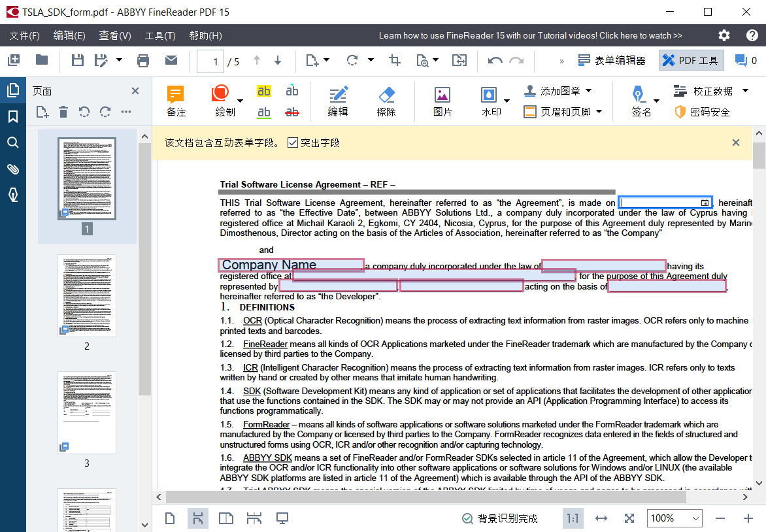Image resolution: width=766 pixels, height=532 pixels.
Task: Open the Attachments paperclip panel
Action: [x=12, y=169]
